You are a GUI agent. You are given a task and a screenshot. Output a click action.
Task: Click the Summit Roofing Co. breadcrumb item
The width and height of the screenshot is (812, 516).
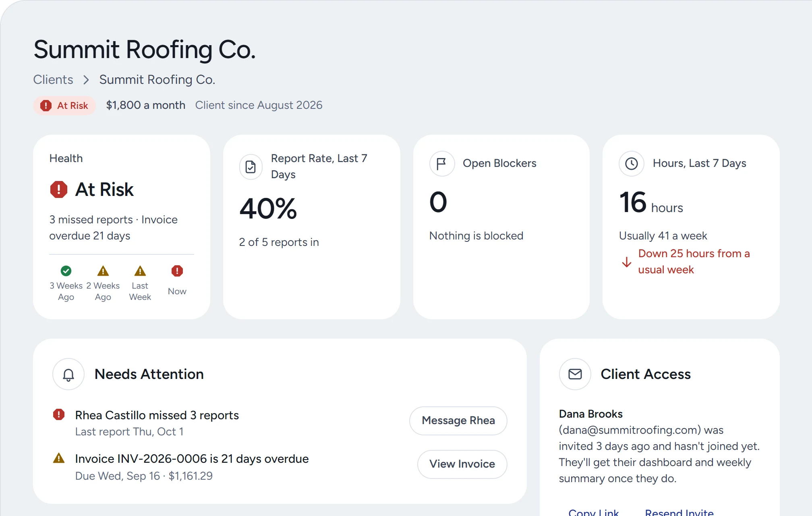pyautogui.click(x=157, y=79)
